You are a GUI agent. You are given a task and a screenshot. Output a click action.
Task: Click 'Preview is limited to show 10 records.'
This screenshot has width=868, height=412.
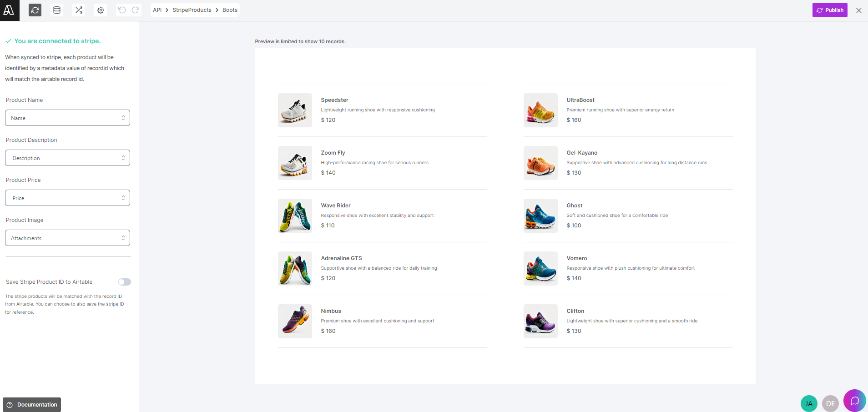point(300,41)
